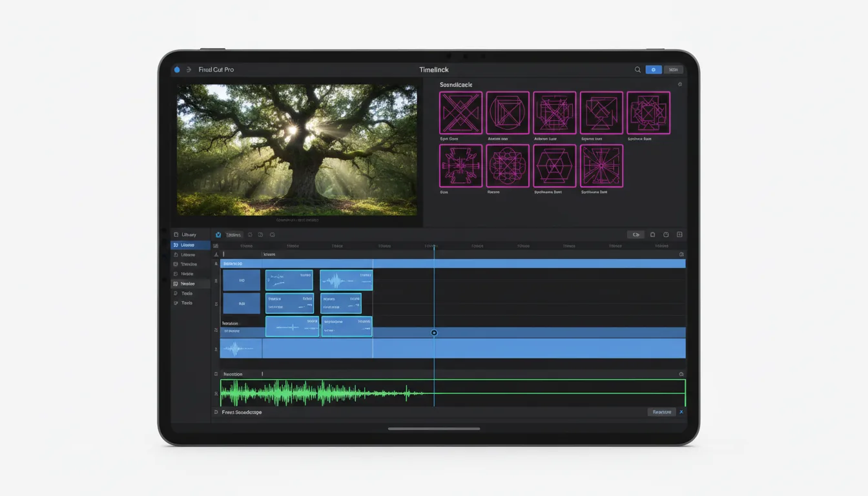Open the Soundscale panel settings gear
868x496 pixels.
[679, 84]
